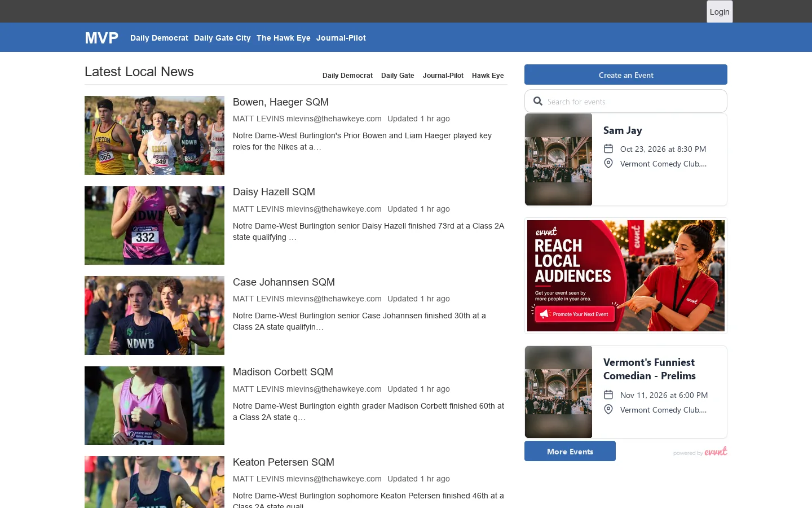Click the More Events button
The image size is (812, 508).
click(x=570, y=451)
